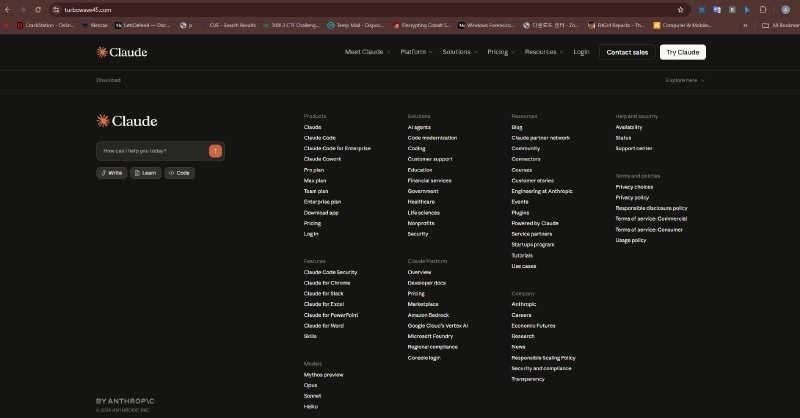Open the Mythos preview link
Viewport: 800px width, 418px height.
pos(323,375)
